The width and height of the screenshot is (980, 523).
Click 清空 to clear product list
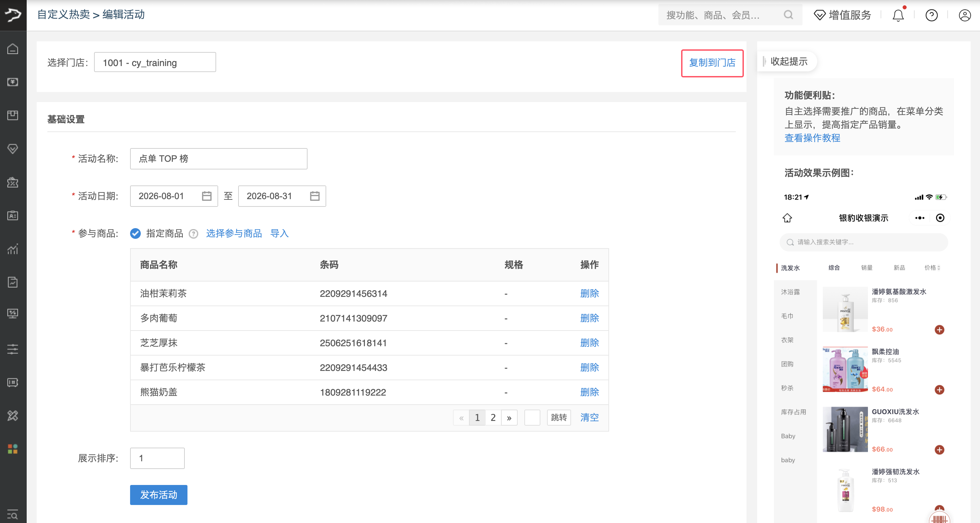(589, 418)
